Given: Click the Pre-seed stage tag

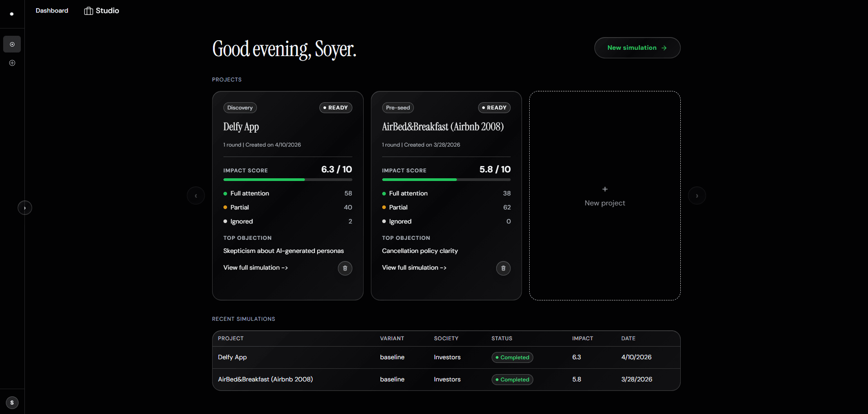Looking at the screenshot, I should click(x=398, y=108).
